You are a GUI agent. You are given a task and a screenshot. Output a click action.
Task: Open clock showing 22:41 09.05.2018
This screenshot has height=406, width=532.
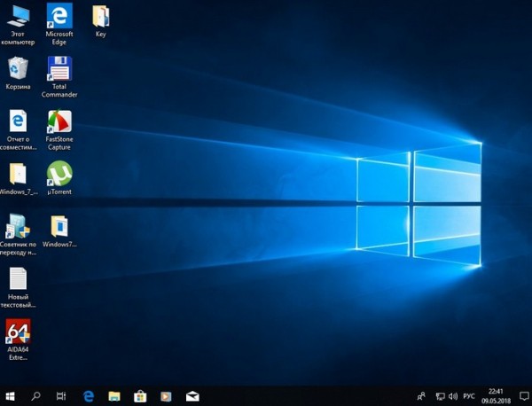click(x=496, y=396)
